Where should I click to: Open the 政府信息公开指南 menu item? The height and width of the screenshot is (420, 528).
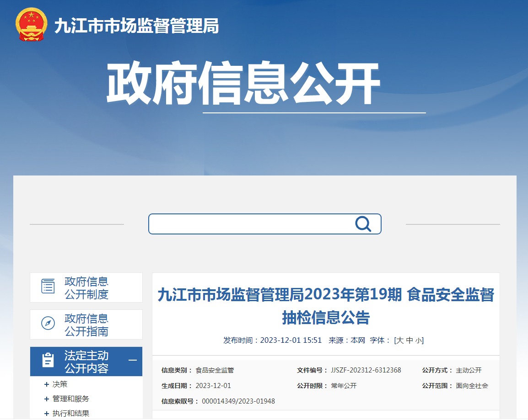[x=86, y=325]
